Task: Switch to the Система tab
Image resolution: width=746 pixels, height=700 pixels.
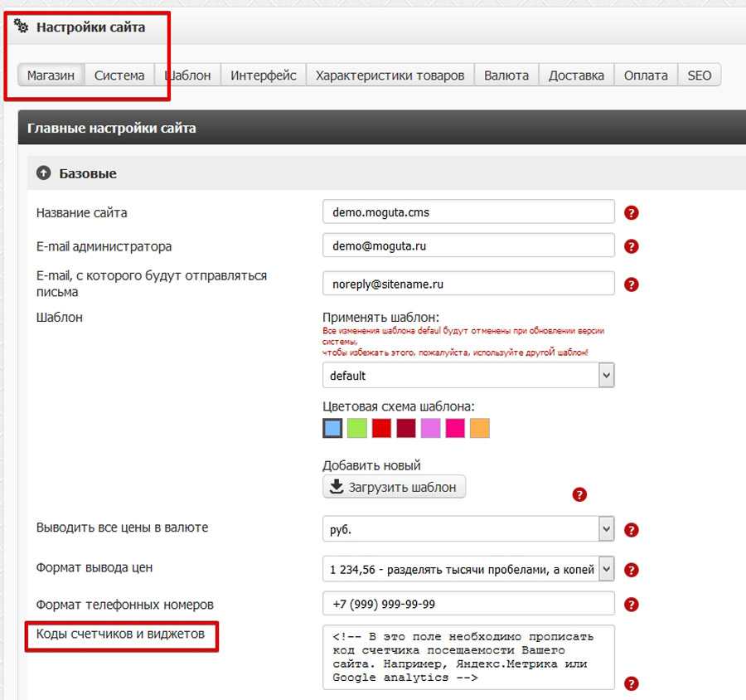Action: [x=119, y=75]
